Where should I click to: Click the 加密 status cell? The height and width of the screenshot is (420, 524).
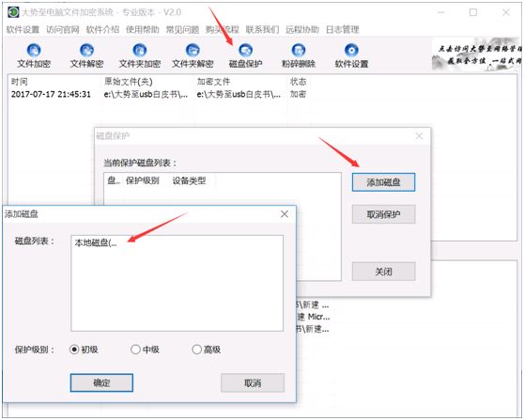pyautogui.click(x=298, y=94)
